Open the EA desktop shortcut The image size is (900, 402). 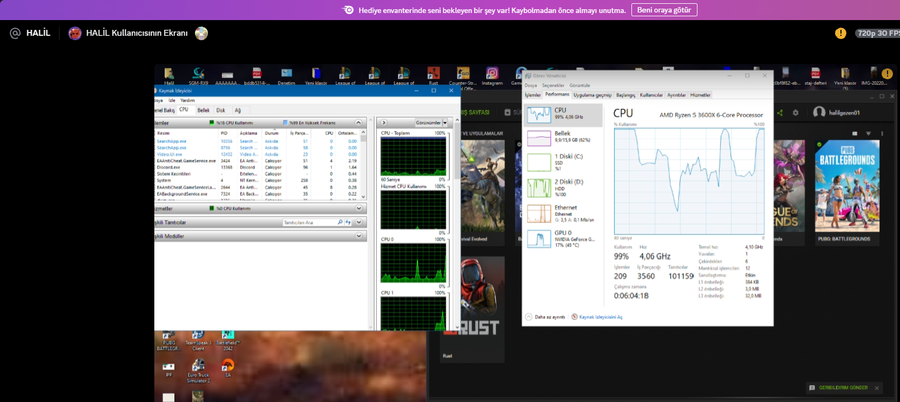tap(228, 365)
